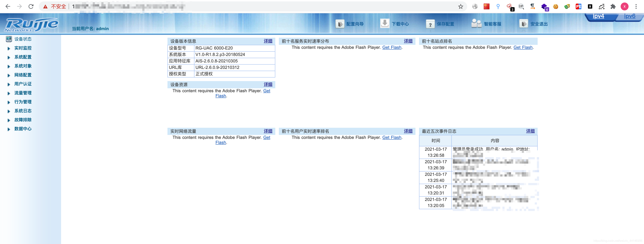The height and width of the screenshot is (244, 644).
Task: Click Get Flash under 前十名服务实时速率分布
Action: pyautogui.click(x=392, y=47)
